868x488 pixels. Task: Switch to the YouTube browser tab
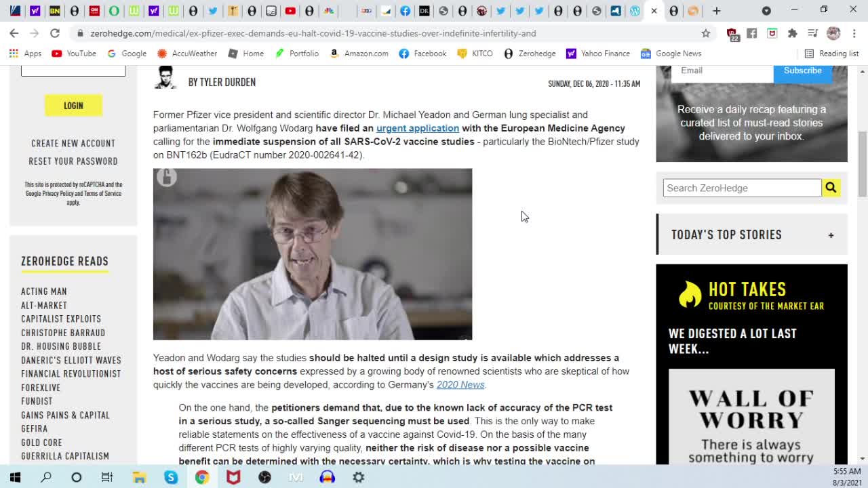click(290, 11)
